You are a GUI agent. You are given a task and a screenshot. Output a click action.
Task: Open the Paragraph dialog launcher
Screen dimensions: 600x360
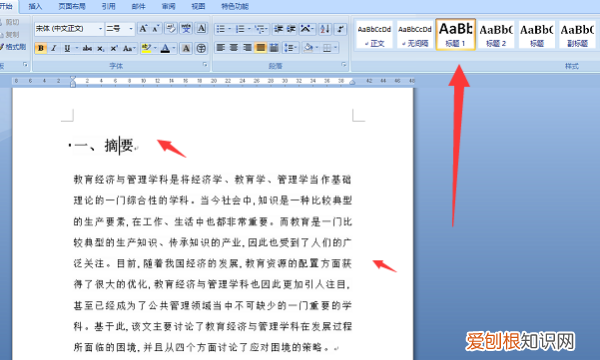(344, 65)
